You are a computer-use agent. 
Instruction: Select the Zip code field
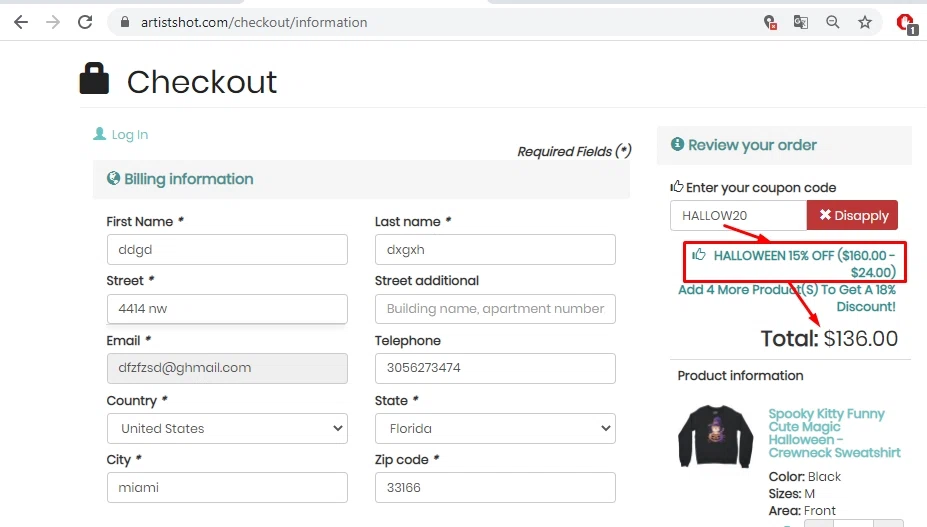click(x=495, y=488)
